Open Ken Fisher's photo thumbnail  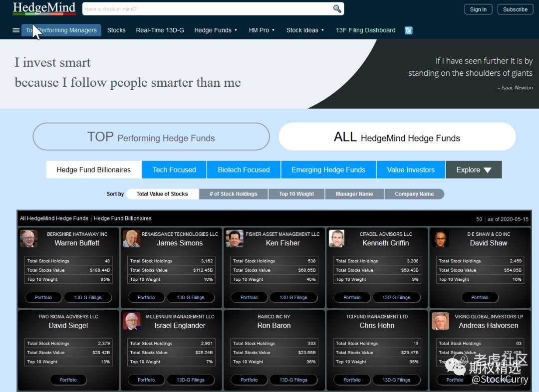click(235, 238)
